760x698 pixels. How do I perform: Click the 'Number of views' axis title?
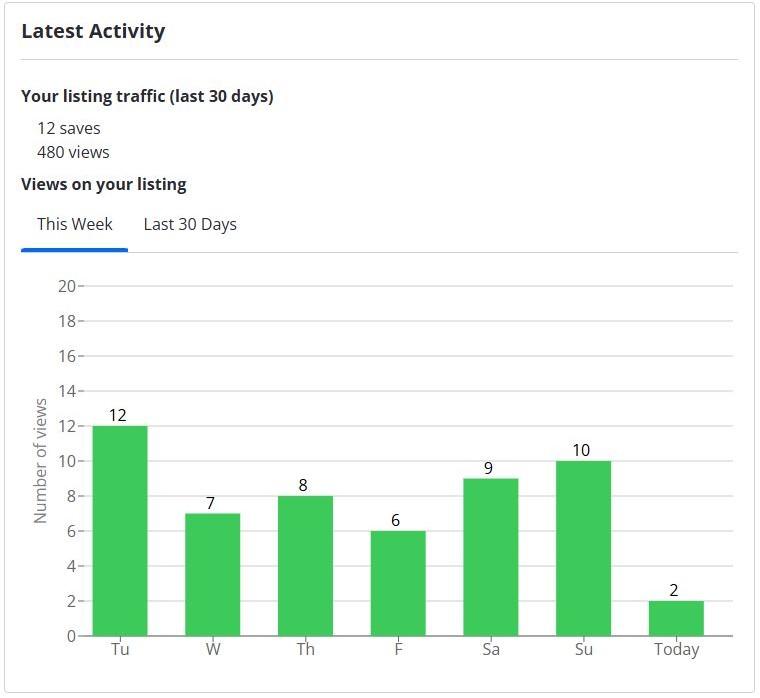tap(41, 461)
